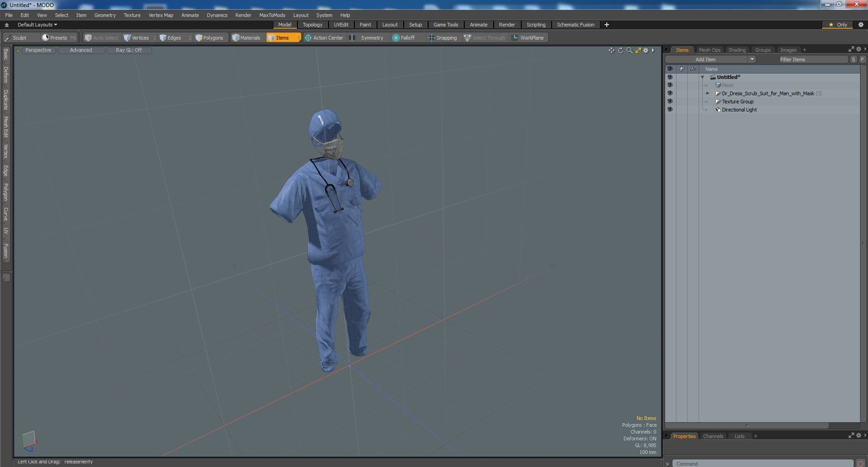Collapse the Untitled scene tree
Viewport: 868px width, 467px height.
click(x=703, y=77)
